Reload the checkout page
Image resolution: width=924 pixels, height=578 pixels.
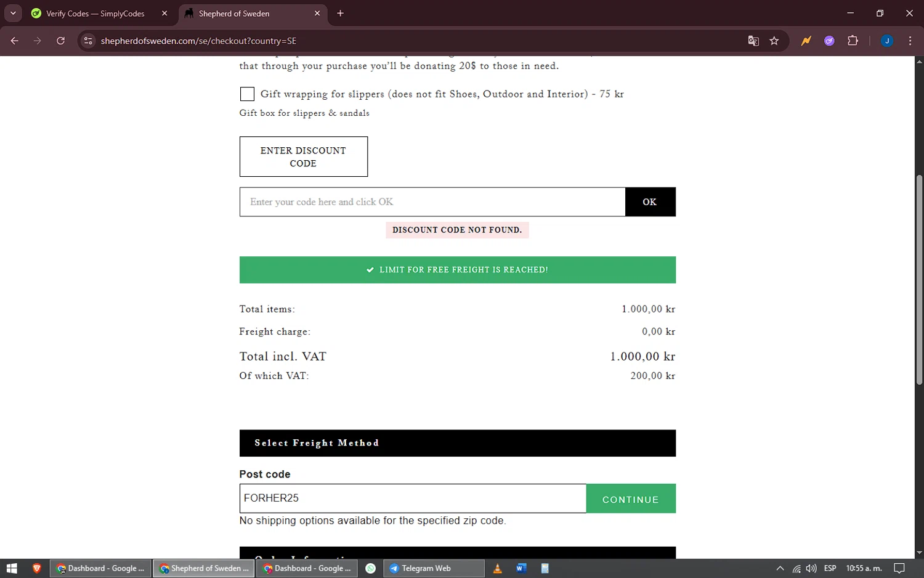(60, 41)
